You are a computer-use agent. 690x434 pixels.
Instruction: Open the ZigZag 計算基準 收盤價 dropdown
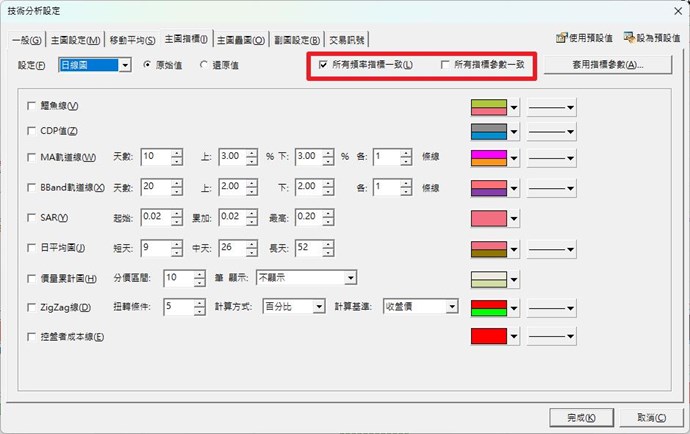coord(451,306)
